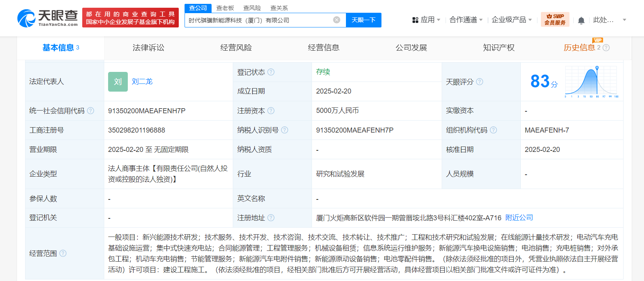
Task: Open legal representative 刘二龙 link
Action: coord(142,82)
